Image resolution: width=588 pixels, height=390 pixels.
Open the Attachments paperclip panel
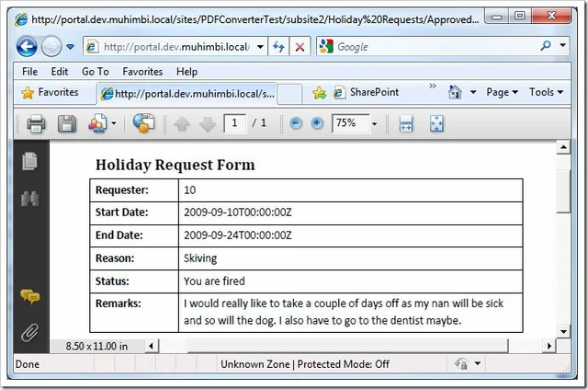30,332
